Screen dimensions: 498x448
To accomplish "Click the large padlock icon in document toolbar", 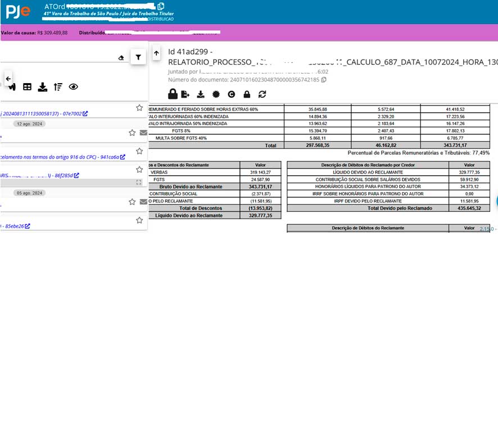I will 173,94.
